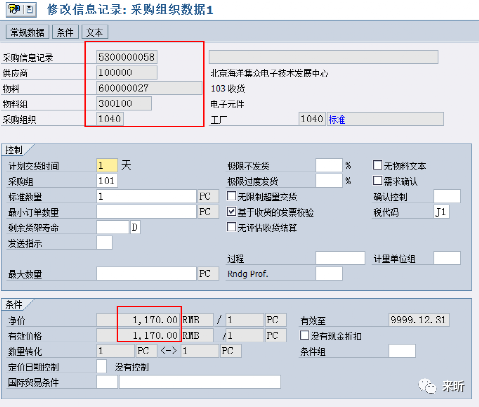
Task: Click the 定价日期控制 input box
Action: click(x=102, y=366)
